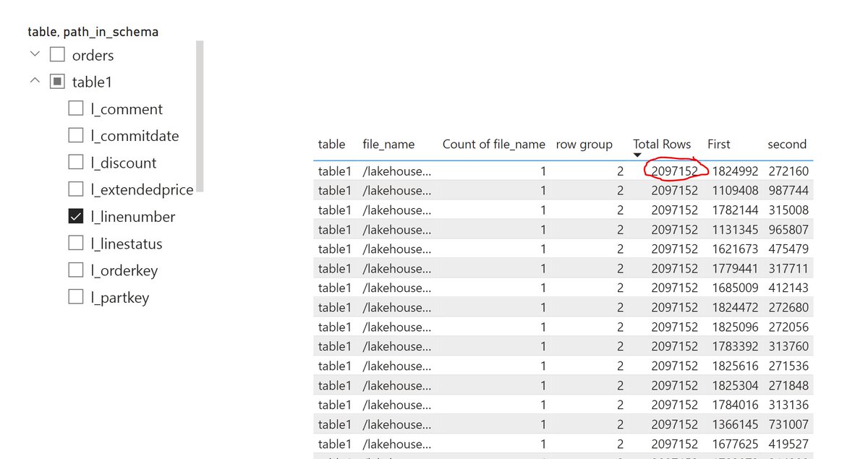Select the second value 315008
Viewport: 868px width, 459px height.
789,210
